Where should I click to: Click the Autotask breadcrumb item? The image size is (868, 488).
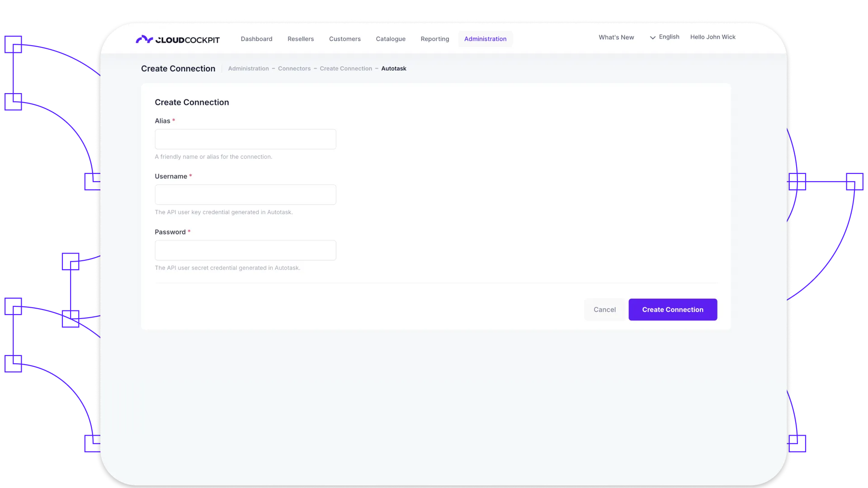(x=393, y=69)
